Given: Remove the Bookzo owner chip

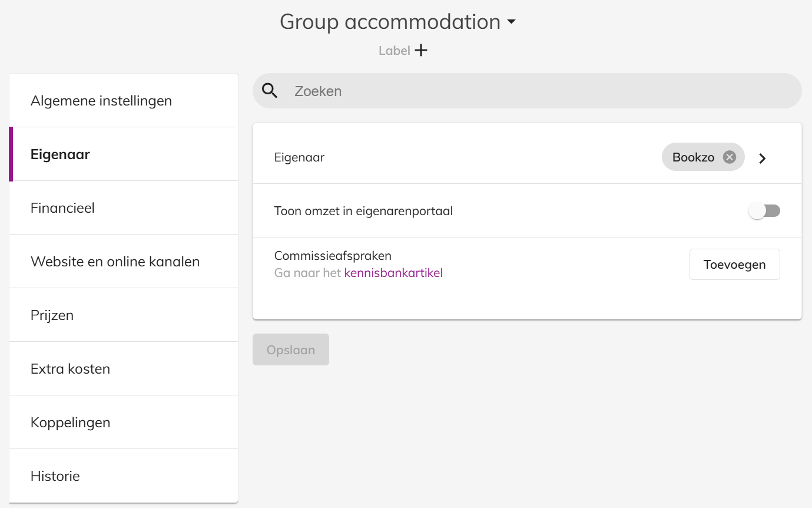Looking at the screenshot, I should 730,157.
